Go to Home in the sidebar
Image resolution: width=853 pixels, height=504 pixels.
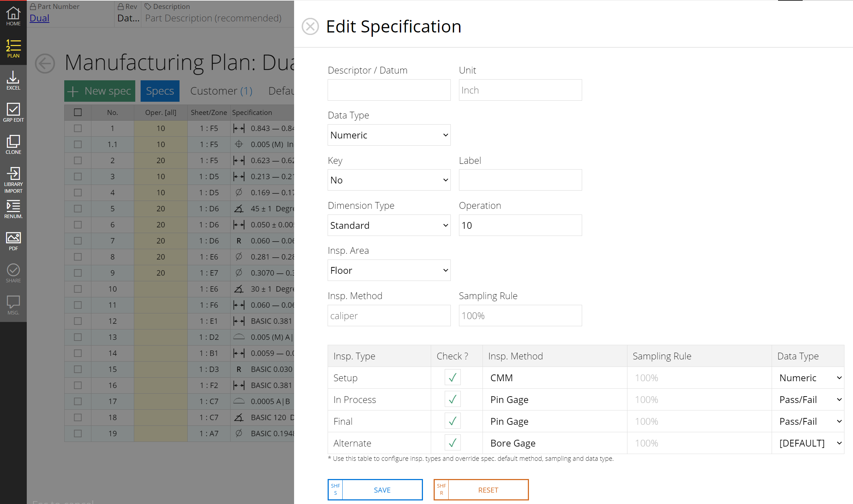coord(13,16)
